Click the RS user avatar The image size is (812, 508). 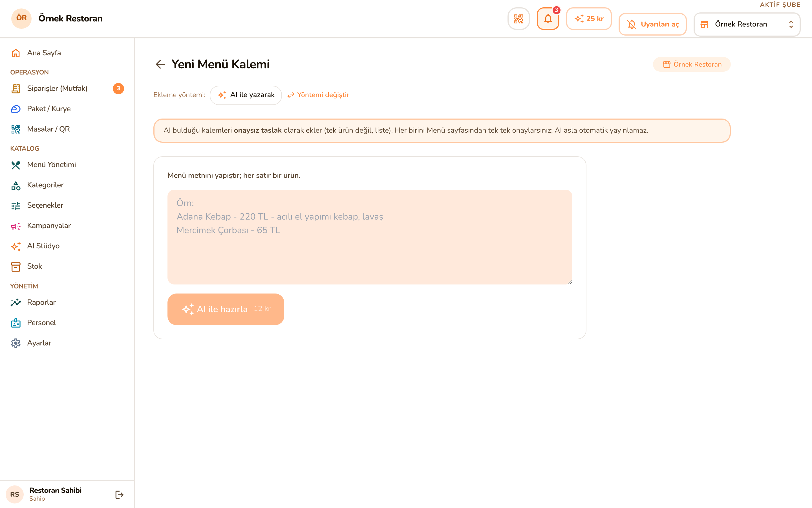[x=14, y=494]
